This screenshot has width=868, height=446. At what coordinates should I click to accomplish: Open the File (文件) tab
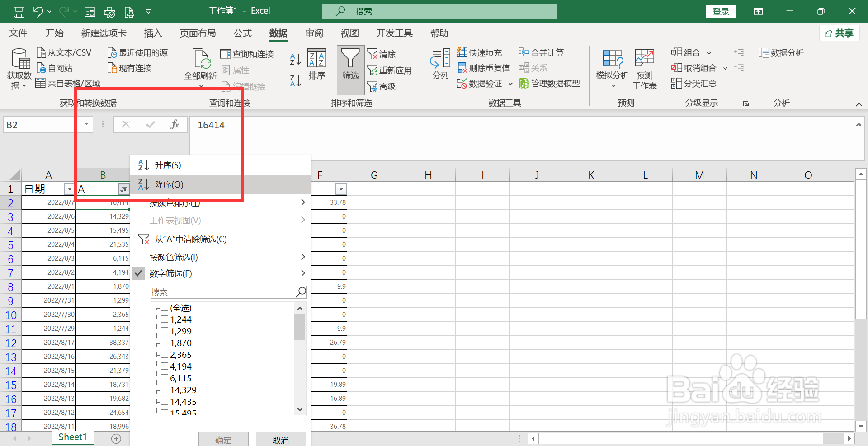[18, 33]
